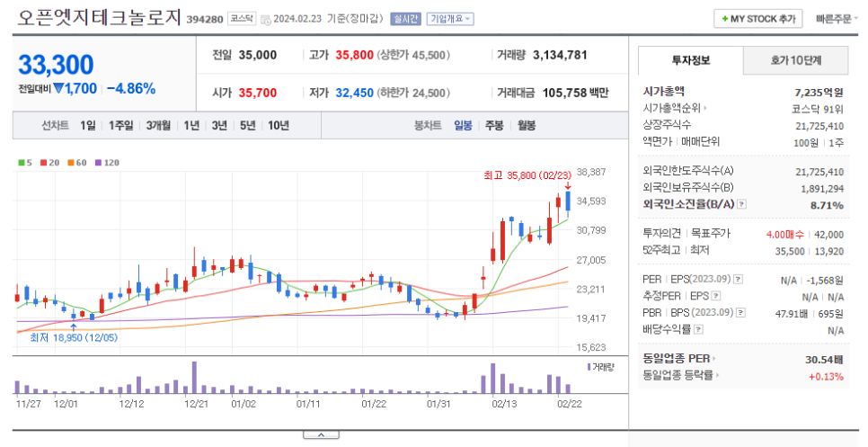Click stock code 394280
This screenshot has width=868, height=447.
coord(205,20)
